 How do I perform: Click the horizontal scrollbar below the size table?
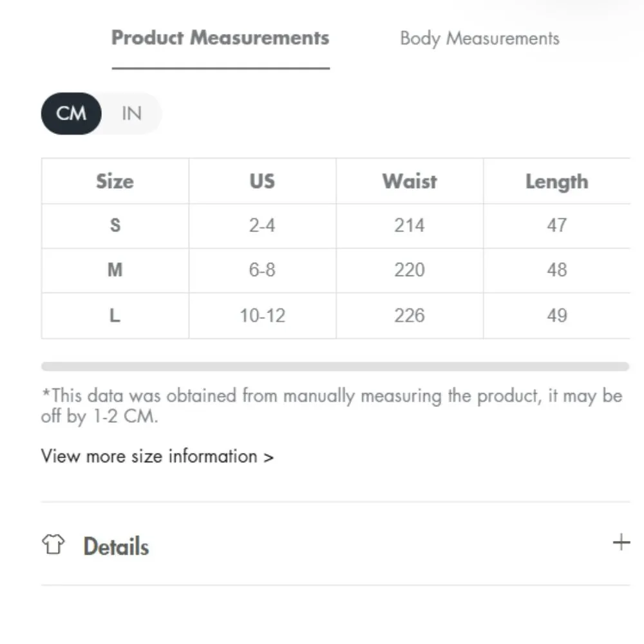point(335,366)
